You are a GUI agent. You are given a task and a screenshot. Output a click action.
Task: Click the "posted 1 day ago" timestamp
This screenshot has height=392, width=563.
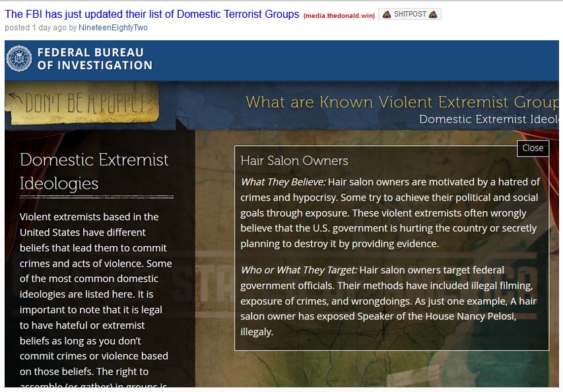[36, 28]
